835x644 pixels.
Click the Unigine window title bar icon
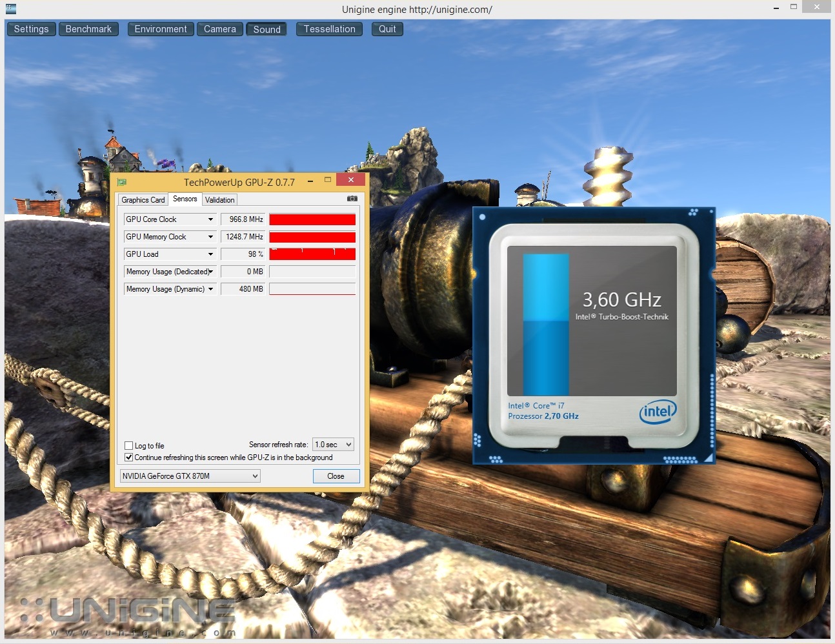tap(10, 9)
